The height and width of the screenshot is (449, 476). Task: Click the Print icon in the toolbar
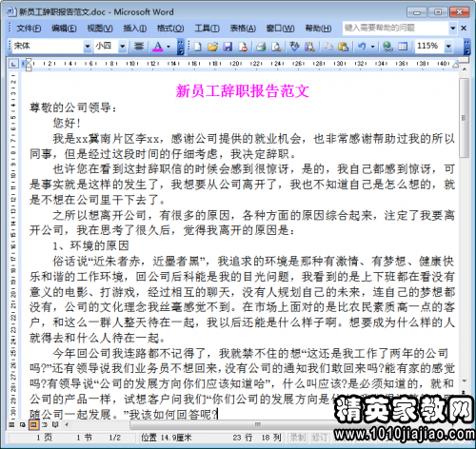261,47
